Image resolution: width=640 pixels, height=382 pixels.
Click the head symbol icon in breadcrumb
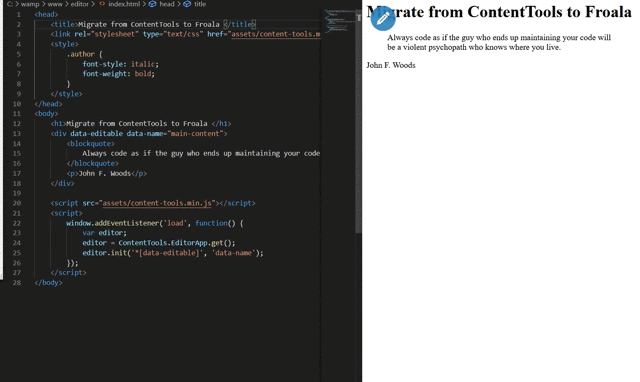[x=152, y=4]
